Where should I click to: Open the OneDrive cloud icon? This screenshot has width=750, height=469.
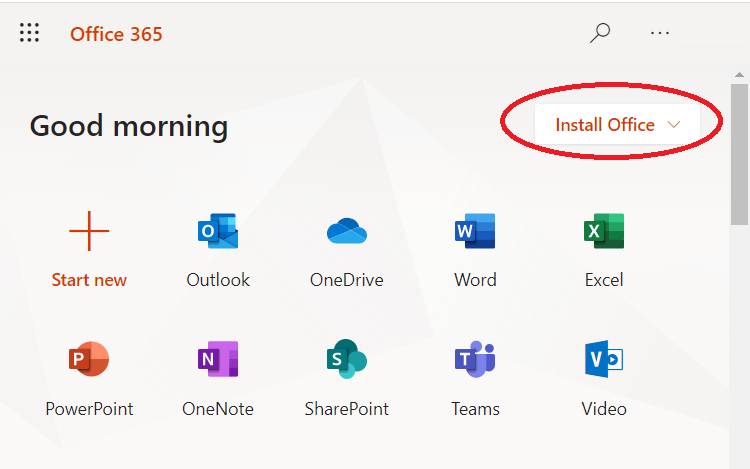point(347,231)
